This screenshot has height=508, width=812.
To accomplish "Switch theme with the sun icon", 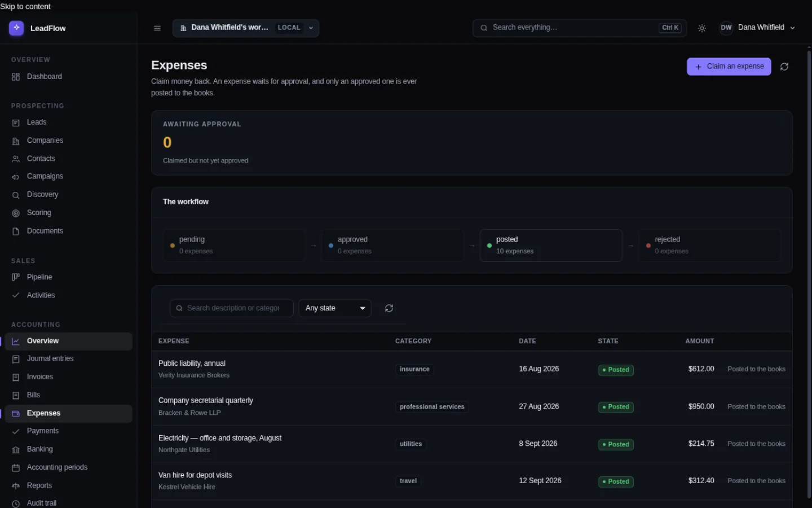I will (702, 28).
